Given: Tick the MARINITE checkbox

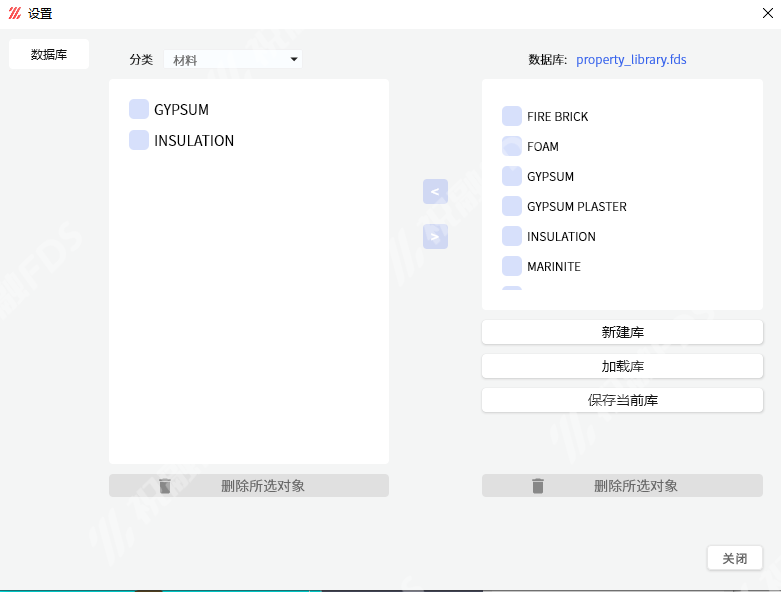Looking at the screenshot, I should point(512,266).
